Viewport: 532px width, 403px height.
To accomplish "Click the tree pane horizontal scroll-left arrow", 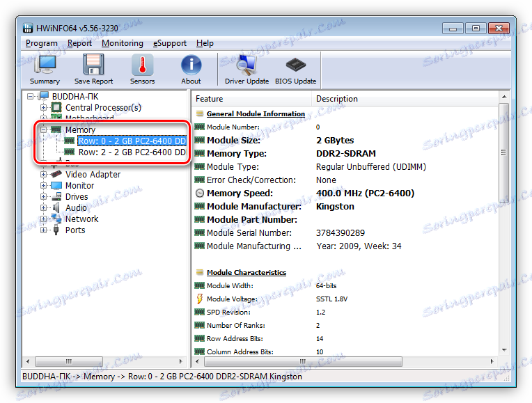I will (28, 361).
